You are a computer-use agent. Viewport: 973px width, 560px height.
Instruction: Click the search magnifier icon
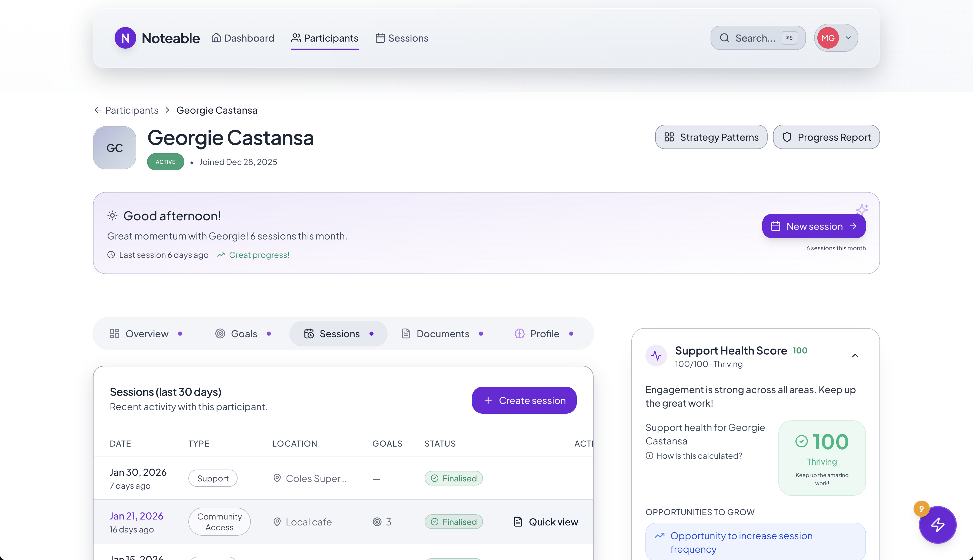[724, 38]
